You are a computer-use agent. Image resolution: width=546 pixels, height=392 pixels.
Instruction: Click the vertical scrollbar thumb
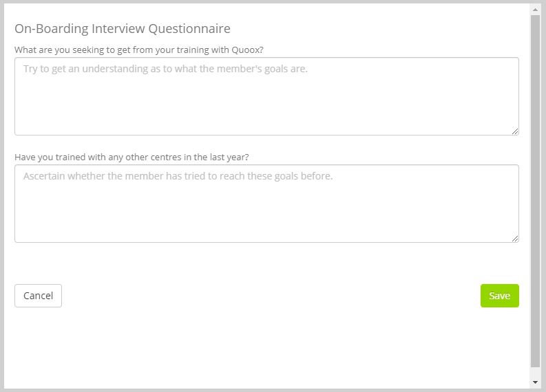pos(535,190)
